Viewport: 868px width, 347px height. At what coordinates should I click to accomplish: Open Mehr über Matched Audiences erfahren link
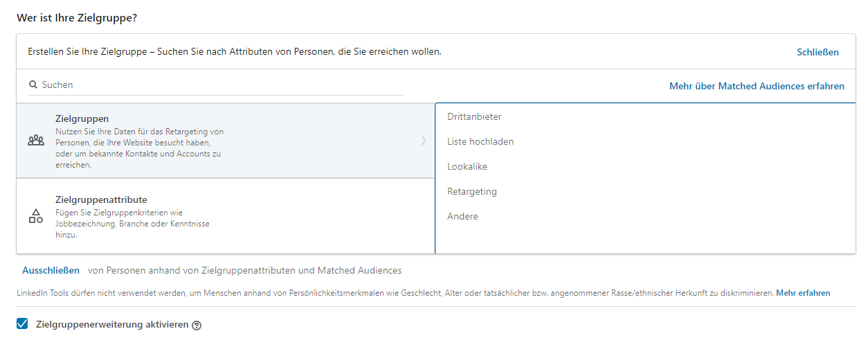point(757,86)
